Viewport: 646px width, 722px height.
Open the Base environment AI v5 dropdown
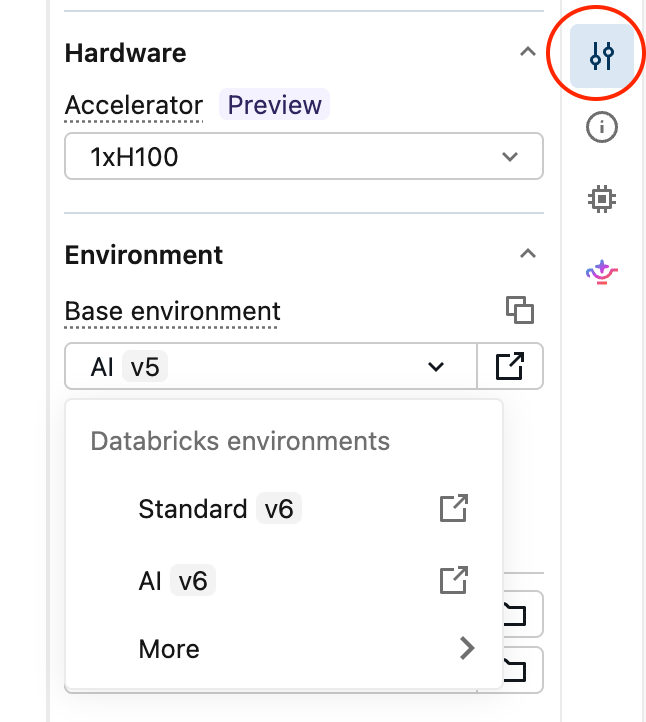[x=271, y=366]
